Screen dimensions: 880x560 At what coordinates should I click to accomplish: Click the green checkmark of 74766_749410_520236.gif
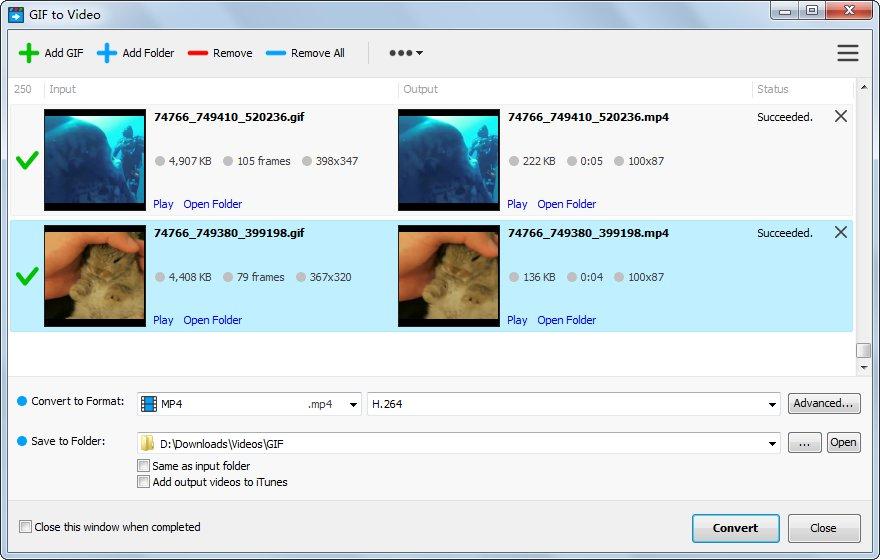point(27,160)
